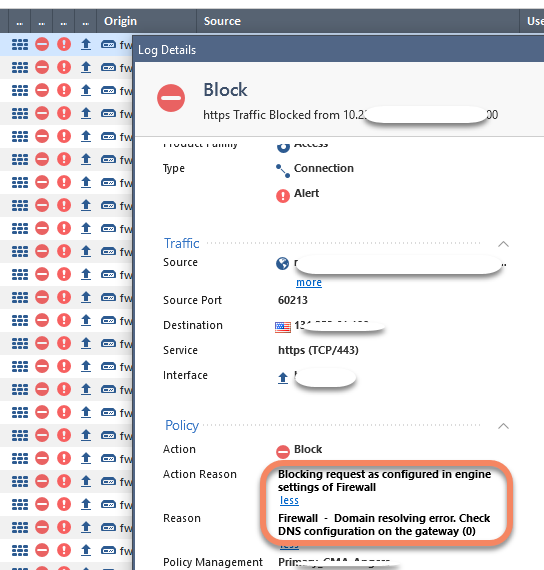
Task: Click the Connection type icon
Action: point(283,171)
